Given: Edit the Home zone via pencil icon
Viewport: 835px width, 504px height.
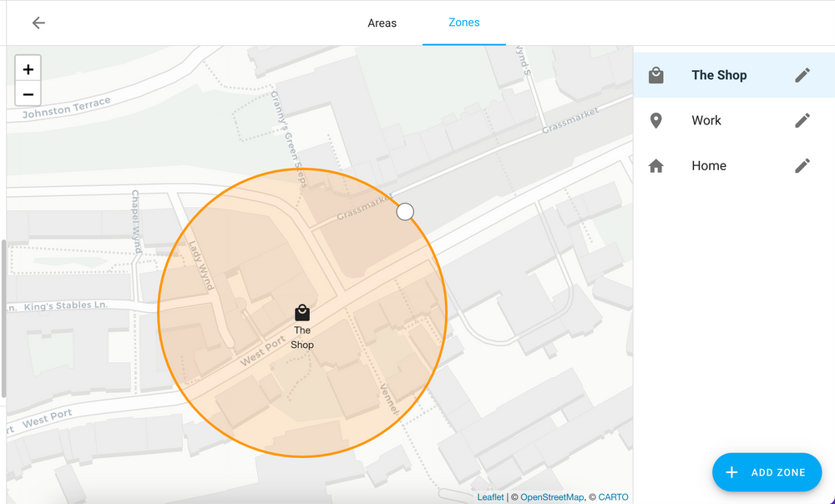Looking at the screenshot, I should click(x=802, y=165).
